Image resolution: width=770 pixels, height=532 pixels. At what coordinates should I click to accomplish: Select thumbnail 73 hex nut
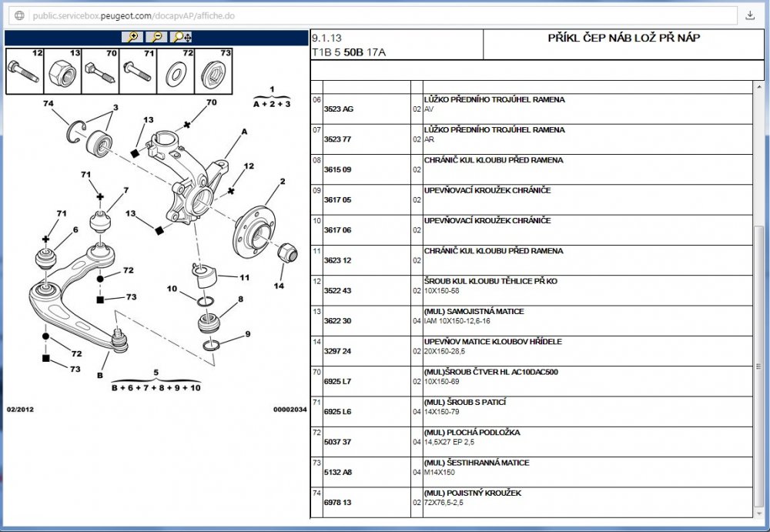(213, 71)
